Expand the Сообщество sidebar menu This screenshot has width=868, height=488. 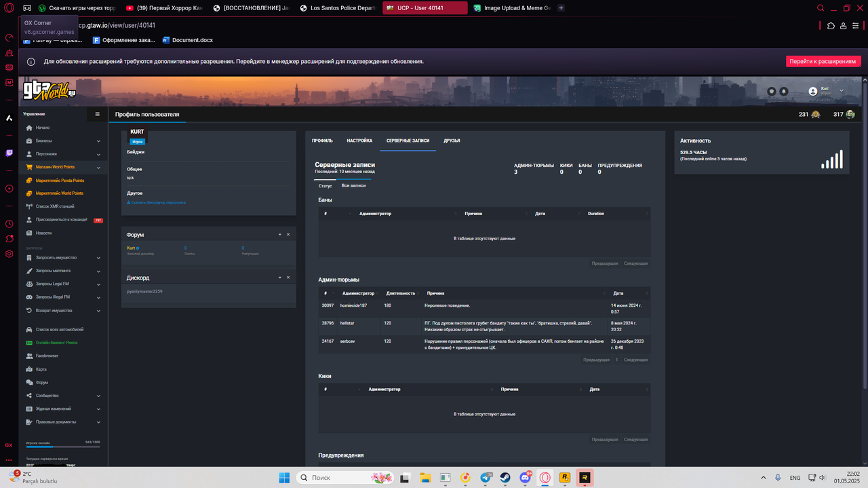[x=63, y=396]
